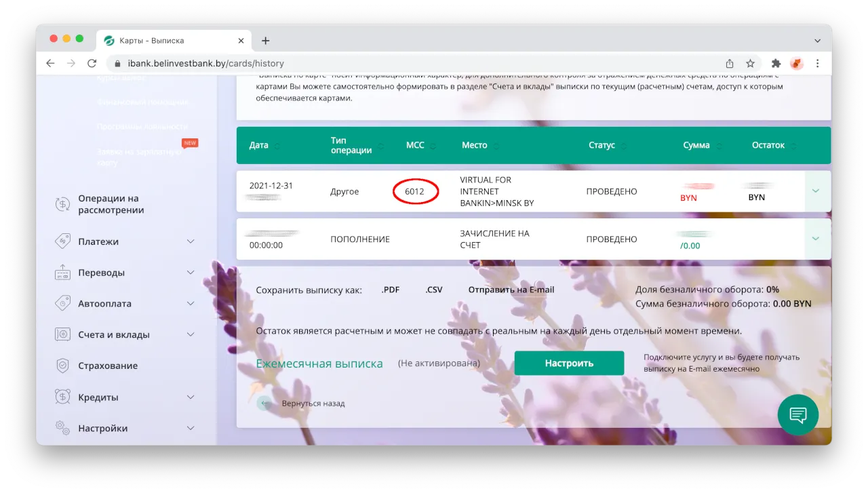868x493 pixels.
Task: Expand the Платежи menu chevron
Action: click(191, 241)
